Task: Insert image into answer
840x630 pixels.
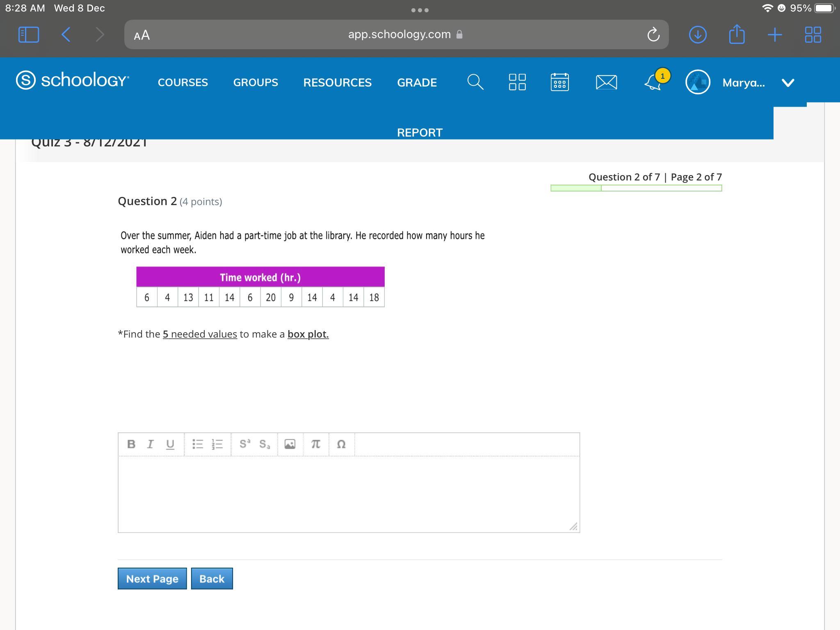Action: point(290,444)
